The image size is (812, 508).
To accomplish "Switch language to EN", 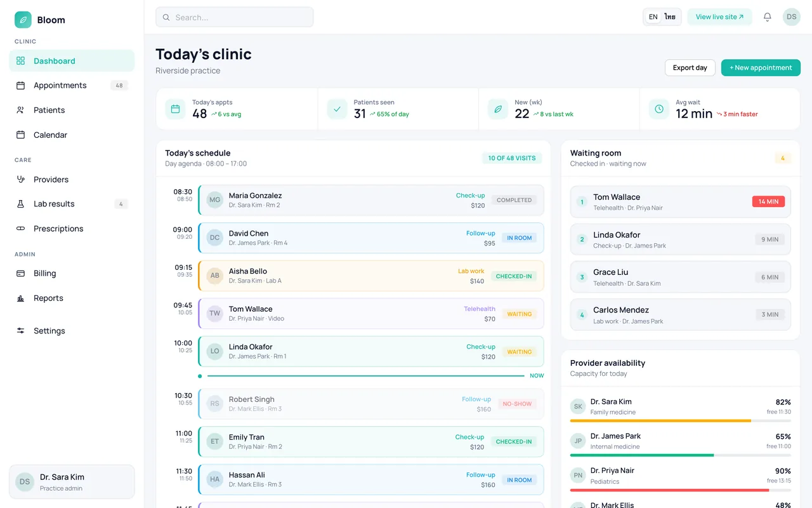I will [653, 17].
